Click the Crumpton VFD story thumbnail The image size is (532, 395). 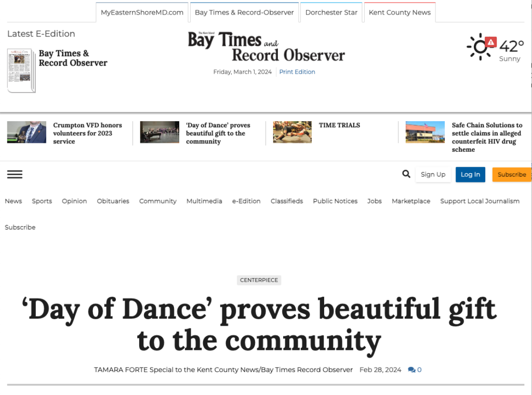(27, 132)
